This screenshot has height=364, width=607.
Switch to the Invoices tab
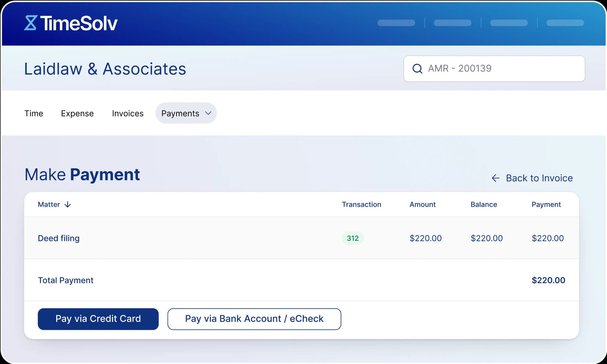(127, 113)
